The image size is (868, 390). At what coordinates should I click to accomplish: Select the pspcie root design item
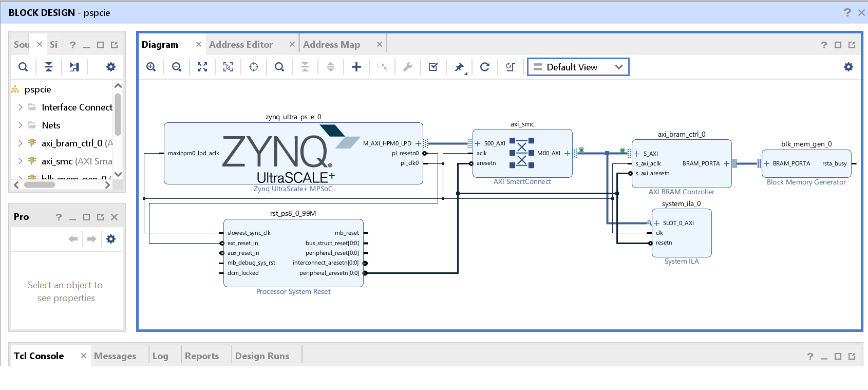point(37,89)
